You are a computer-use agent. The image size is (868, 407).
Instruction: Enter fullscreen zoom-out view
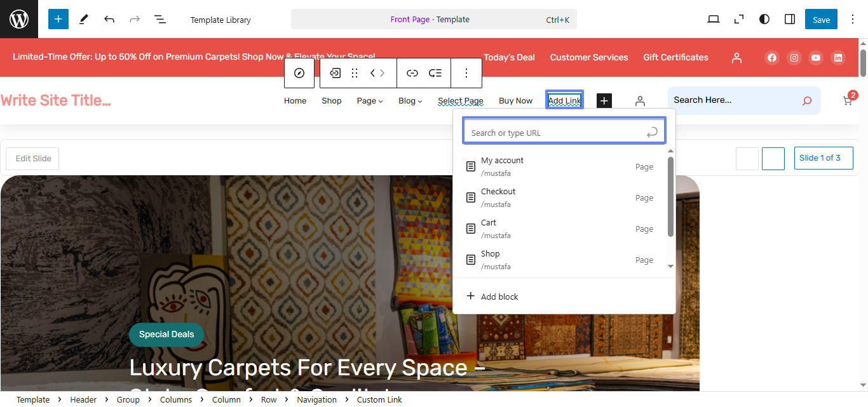click(739, 19)
